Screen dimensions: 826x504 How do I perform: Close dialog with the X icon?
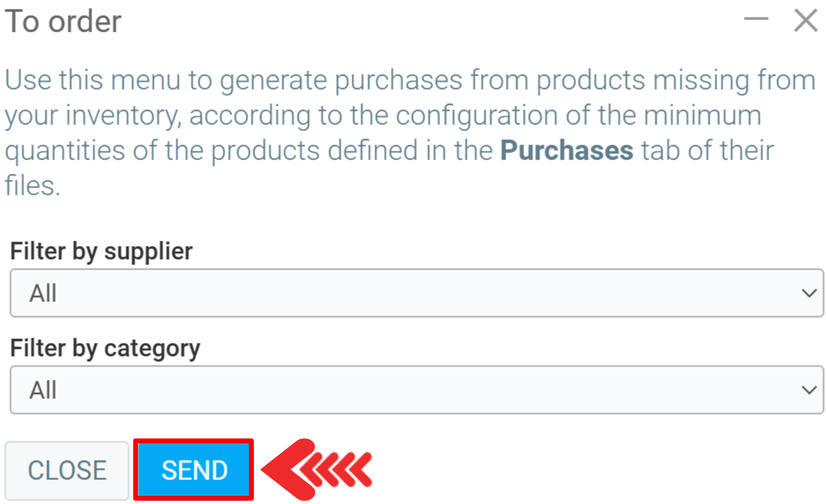pos(805,21)
